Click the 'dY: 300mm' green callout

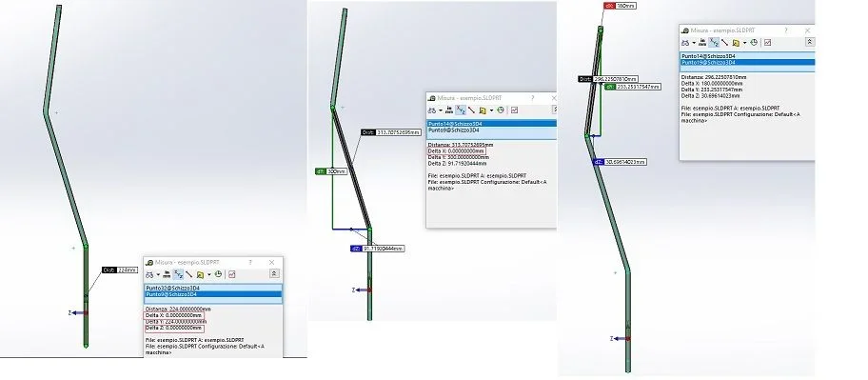[x=331, y=171]
